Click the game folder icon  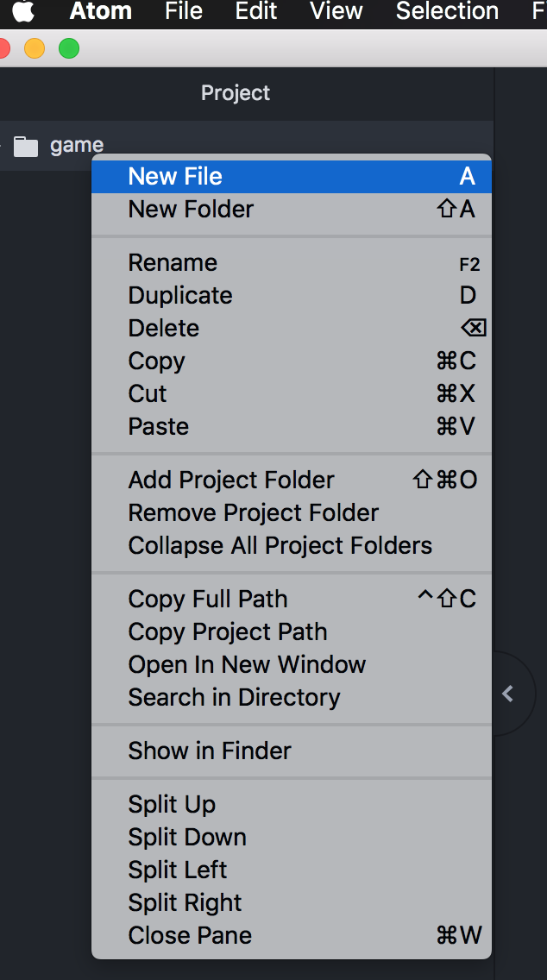click(x=26, y=146)
